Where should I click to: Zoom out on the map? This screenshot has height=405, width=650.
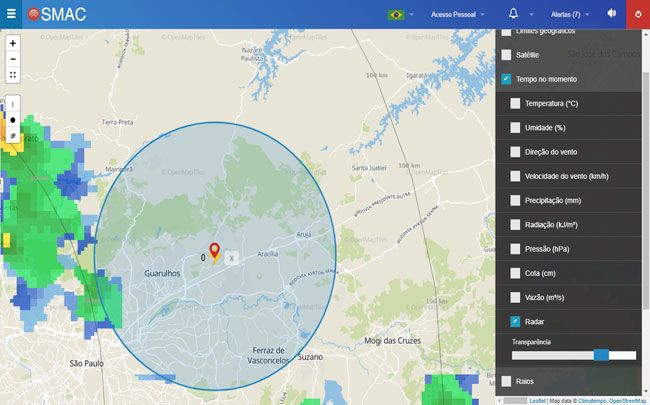point(13,59)
